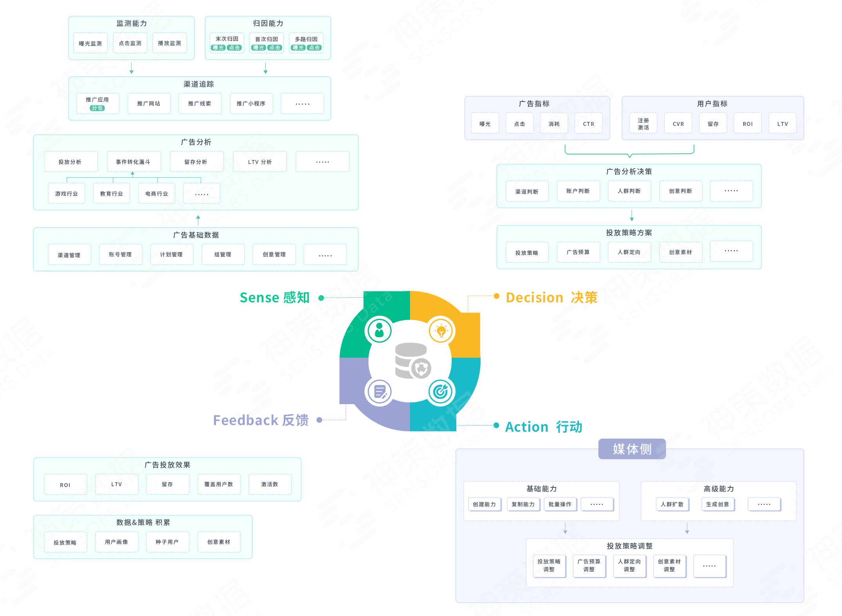Select the CTR metric box
842x616 pixels.
(588, 124)
